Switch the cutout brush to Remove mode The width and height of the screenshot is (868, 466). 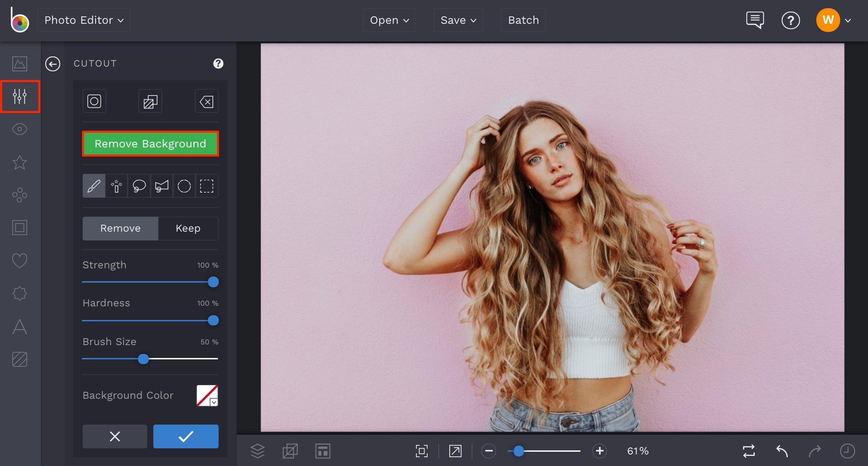(120, 228)
